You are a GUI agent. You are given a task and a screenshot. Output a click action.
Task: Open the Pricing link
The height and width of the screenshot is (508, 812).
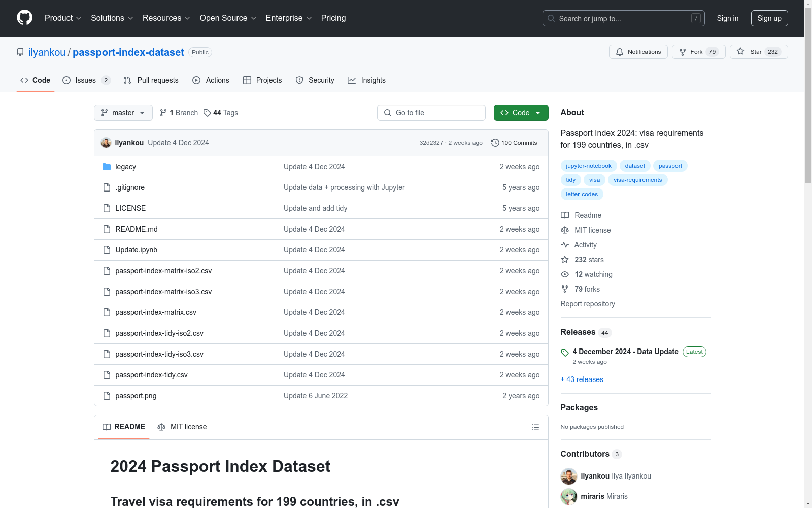pos(333,18)
